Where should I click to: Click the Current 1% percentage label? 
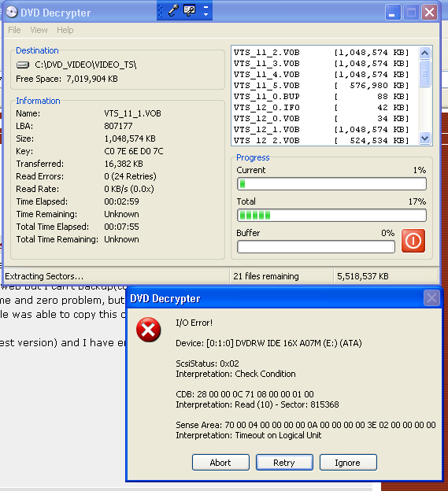pyautogui.click(x=420, y=170)
